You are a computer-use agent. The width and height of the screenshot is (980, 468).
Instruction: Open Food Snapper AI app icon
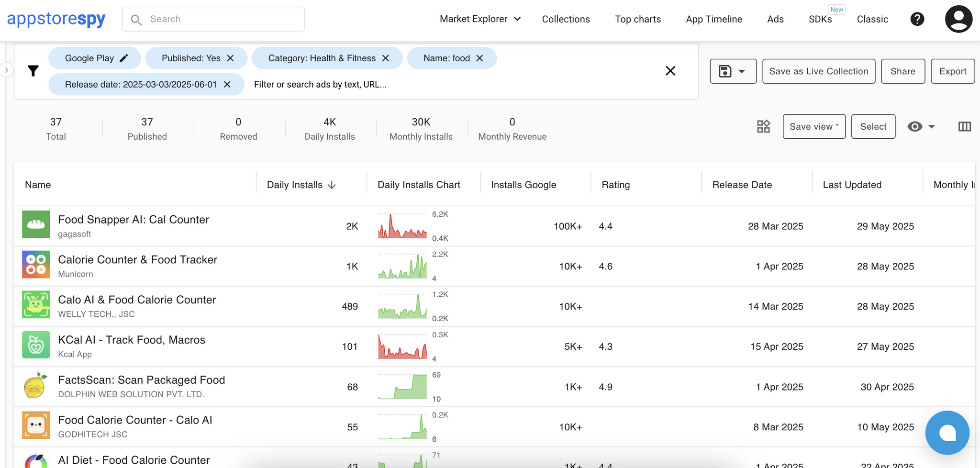(x=36, y=224)
